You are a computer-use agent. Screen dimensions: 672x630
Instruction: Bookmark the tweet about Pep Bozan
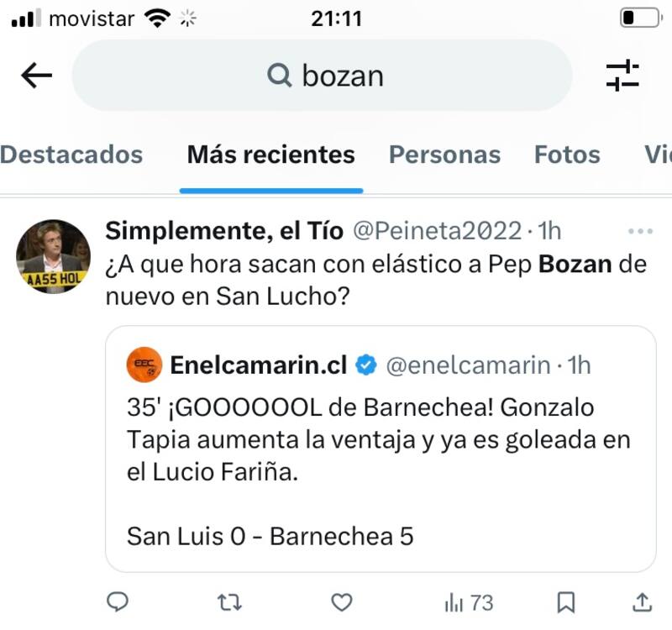(x=567, y=601)
